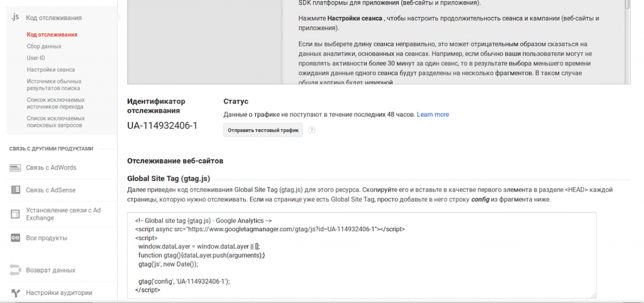This screenshot has width=644, height=303.
Task: Click tracking ID UA-114932406-1 under the heading
Action: point(162,125)
